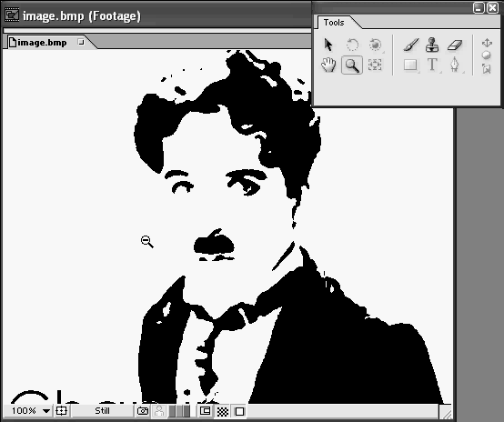
Task: Open the 100% magnification dropdown
Action: tap(30, 411)
